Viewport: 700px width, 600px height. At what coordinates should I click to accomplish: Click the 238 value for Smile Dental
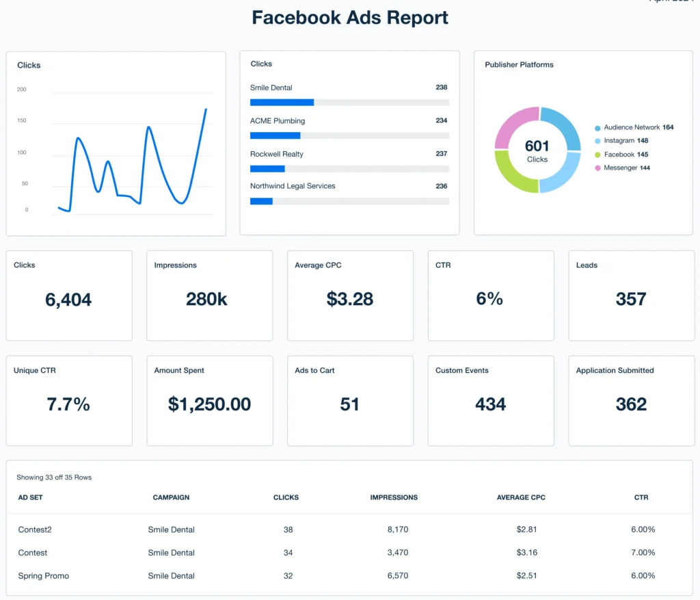pos(442,88)
